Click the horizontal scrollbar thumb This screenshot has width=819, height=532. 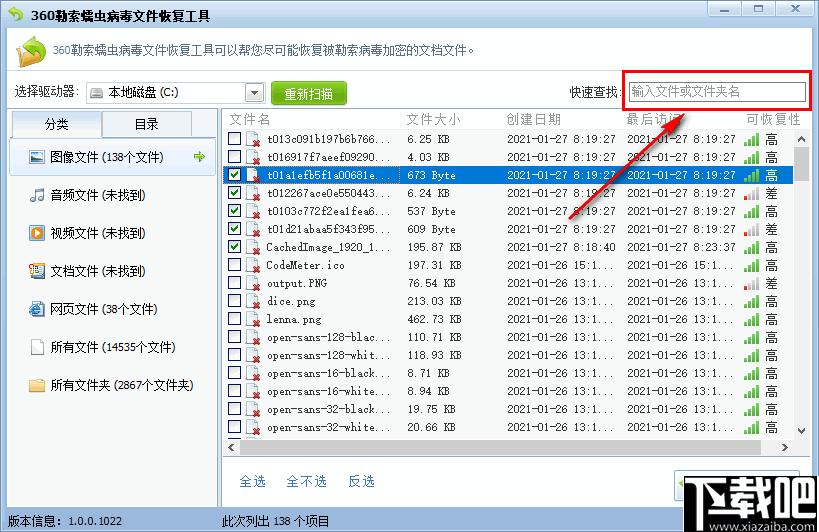tap(500, 447)
